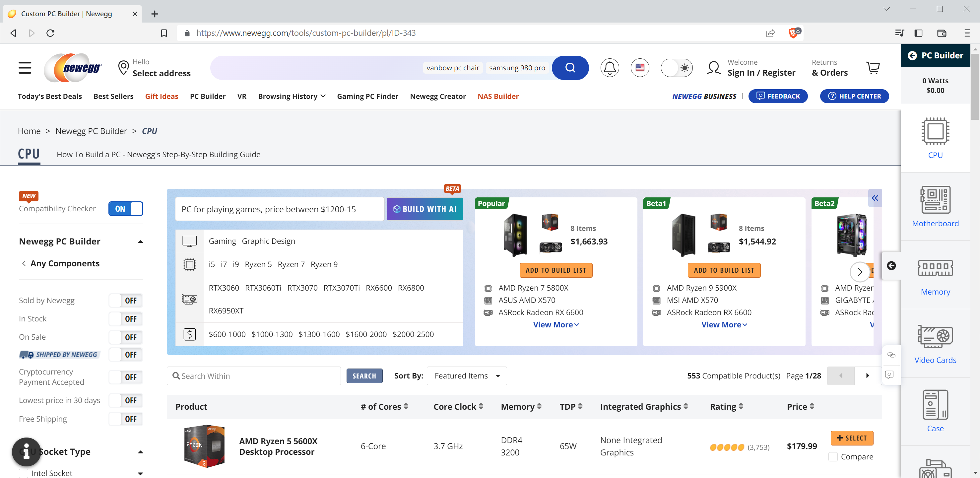Open the Sort By Featured Items dropdown

(466, 376)
